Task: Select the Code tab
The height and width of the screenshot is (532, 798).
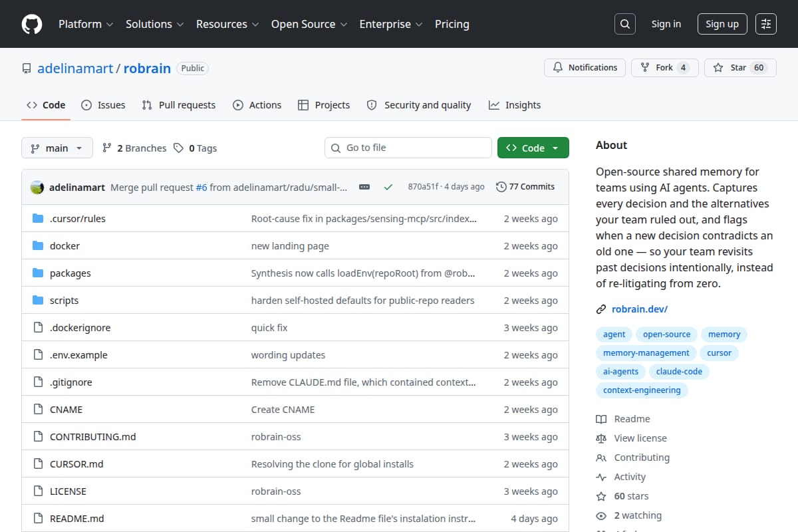Action: tap(46, 105)
